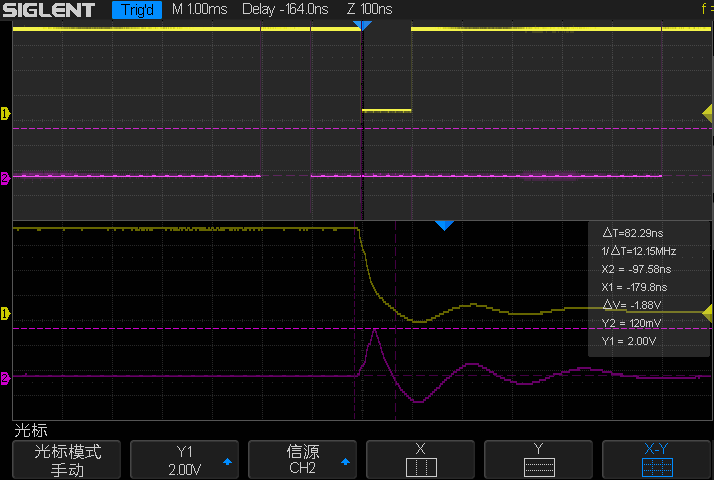Open the 信源 CH2 source selector
This screenshot has height=481, width=714.
(x=302, y=460)
